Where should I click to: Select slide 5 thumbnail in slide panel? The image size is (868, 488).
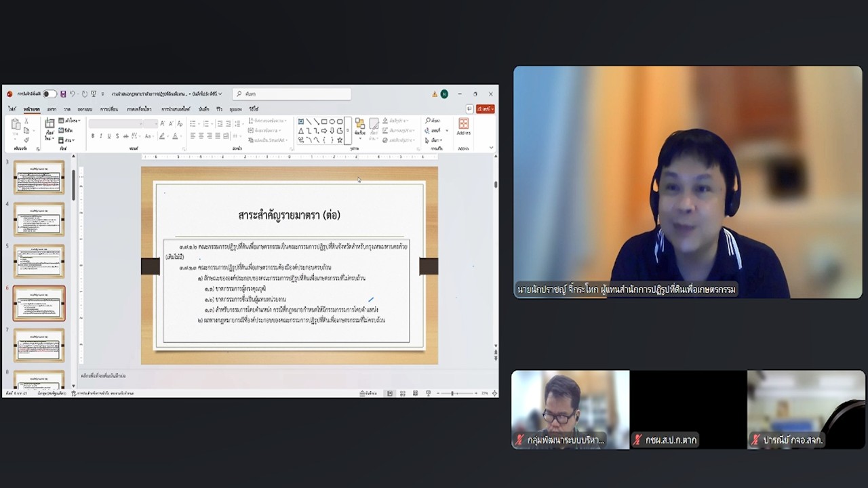tap(39, 261)
